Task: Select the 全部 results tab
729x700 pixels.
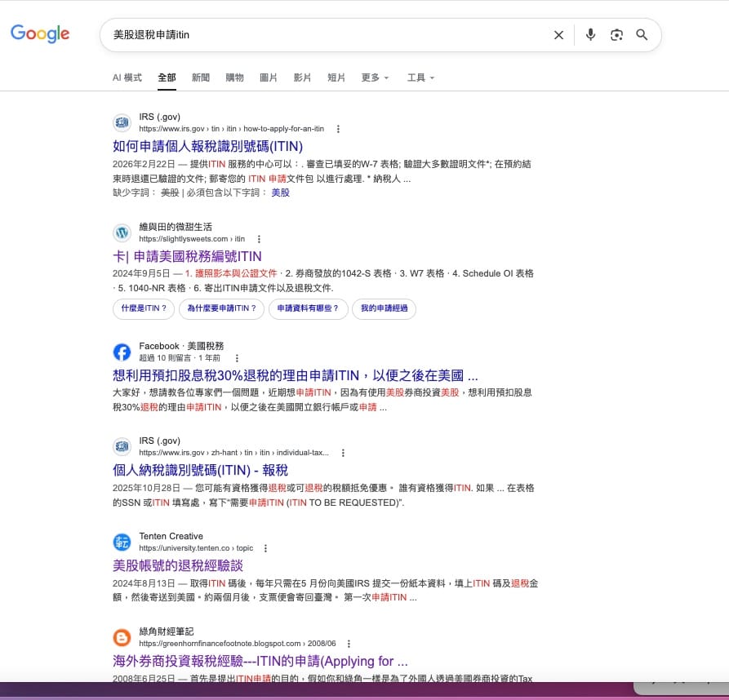Action: [167, 78]
